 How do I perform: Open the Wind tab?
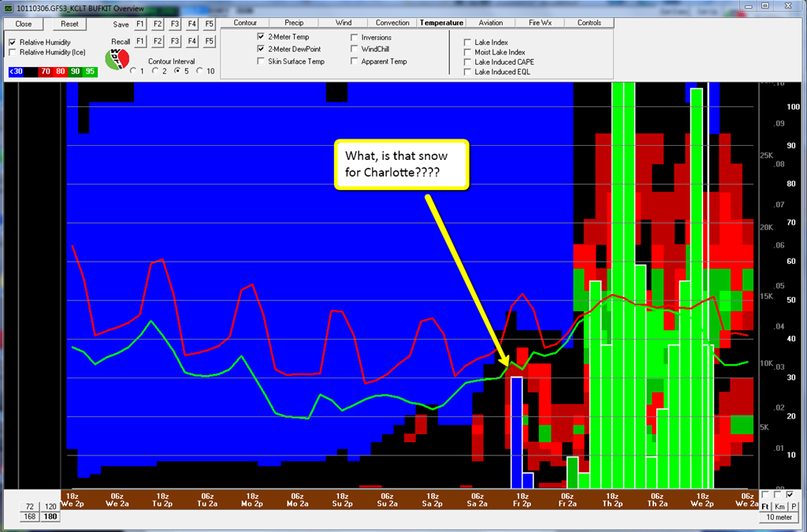344,23
